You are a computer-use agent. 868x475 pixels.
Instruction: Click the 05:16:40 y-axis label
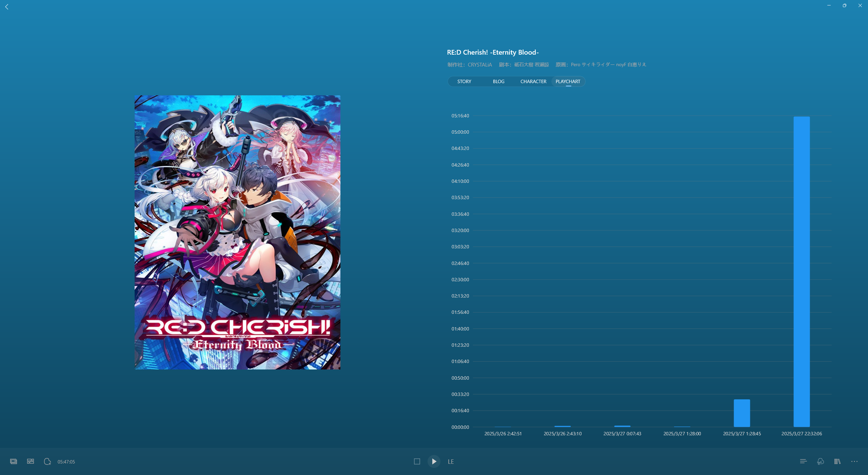coord(460,116)
